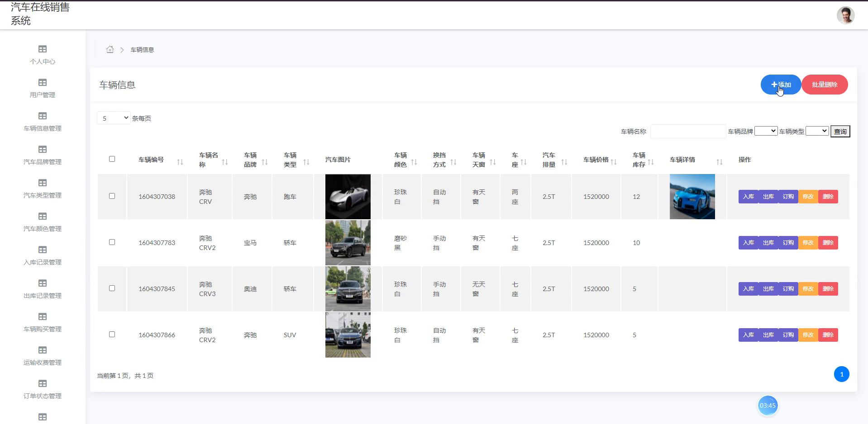This screenshot has width=868, height=424.
Task: Click 删除 for vehicle 1604307038
Action: (828, 197)
